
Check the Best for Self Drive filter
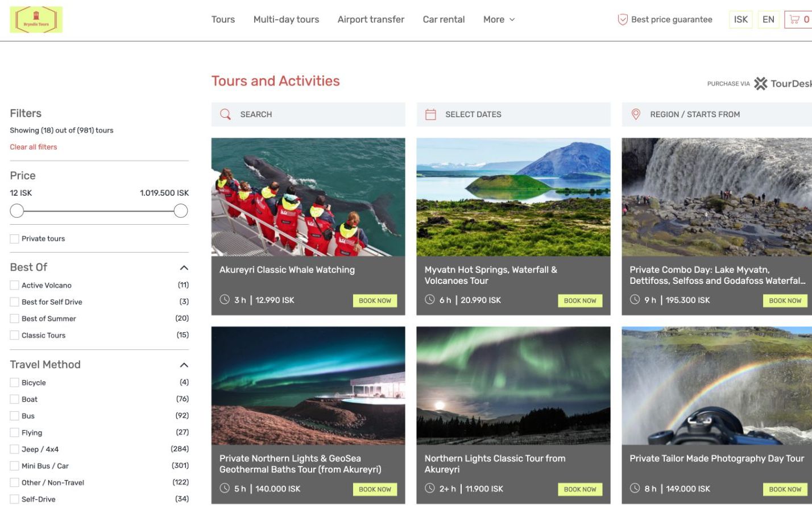coord(15,302)
